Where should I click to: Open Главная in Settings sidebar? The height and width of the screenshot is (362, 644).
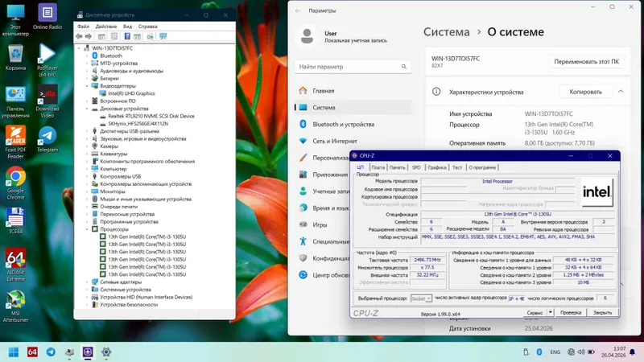[324, 91]
